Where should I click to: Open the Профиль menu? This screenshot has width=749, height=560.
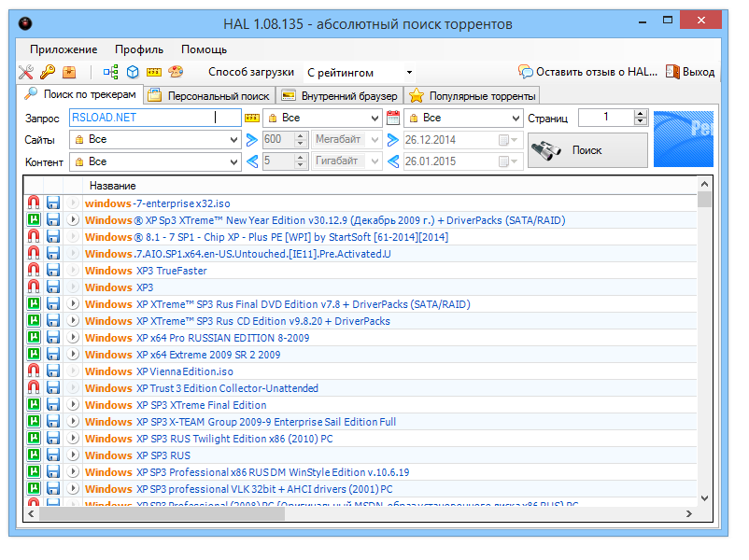point(139,49)
